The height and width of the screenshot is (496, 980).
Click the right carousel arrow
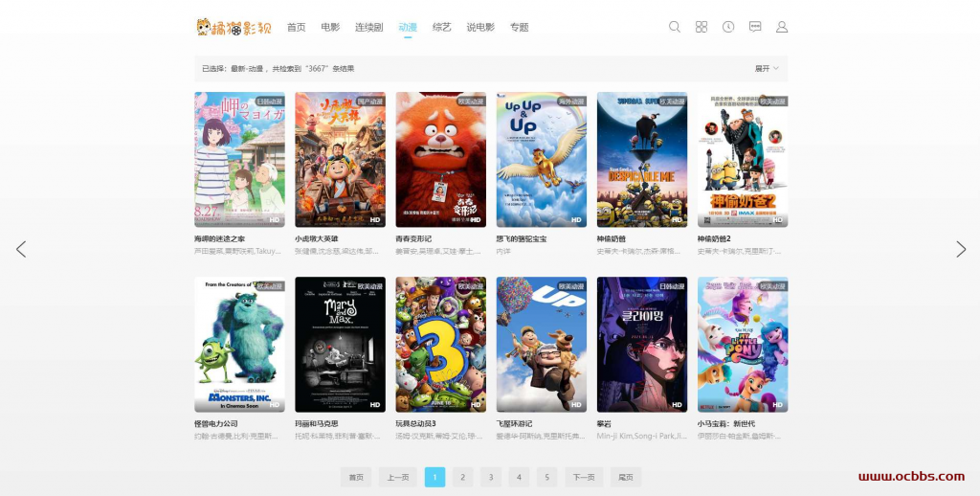[961, 249]
